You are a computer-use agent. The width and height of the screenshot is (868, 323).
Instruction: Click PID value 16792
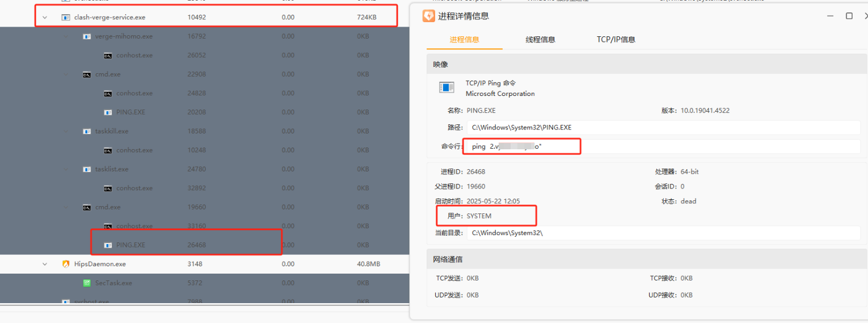(x=197, y=36)
